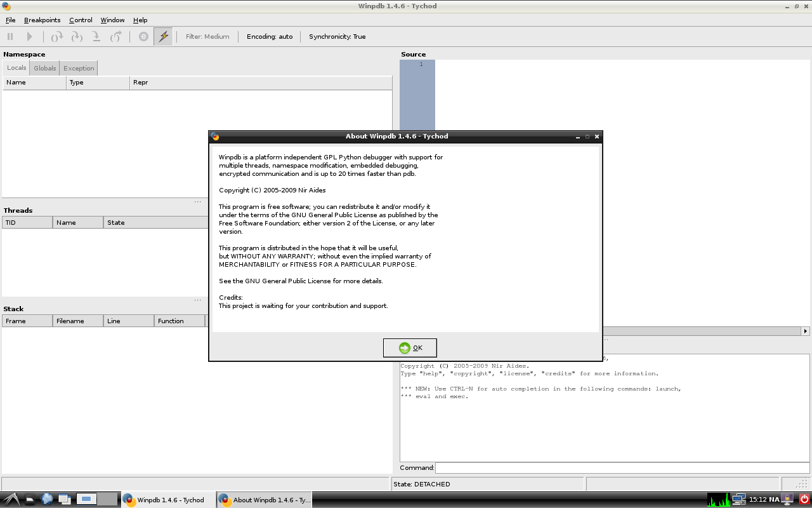
Task: Click the lock screen tray icon
Action: click(788, 500)
